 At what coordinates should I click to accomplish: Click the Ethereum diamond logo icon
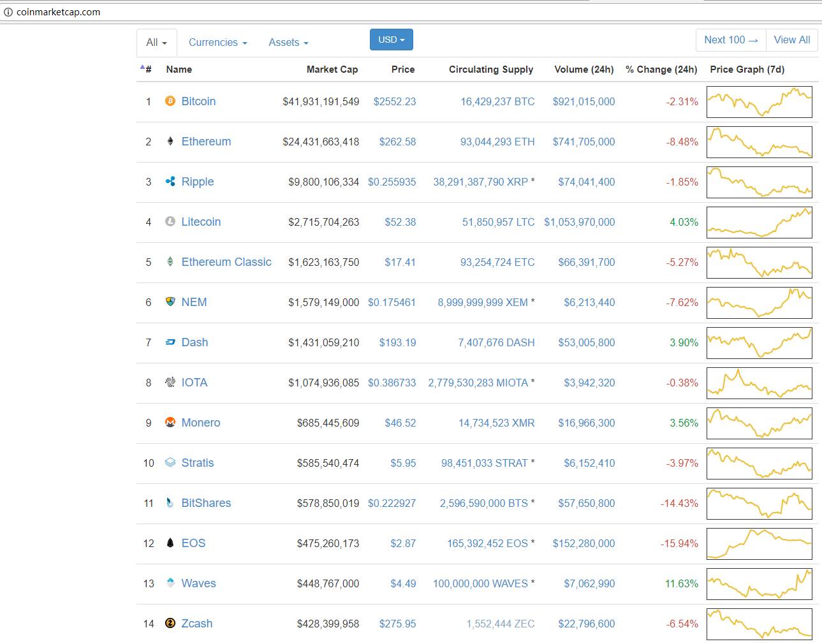170,141
